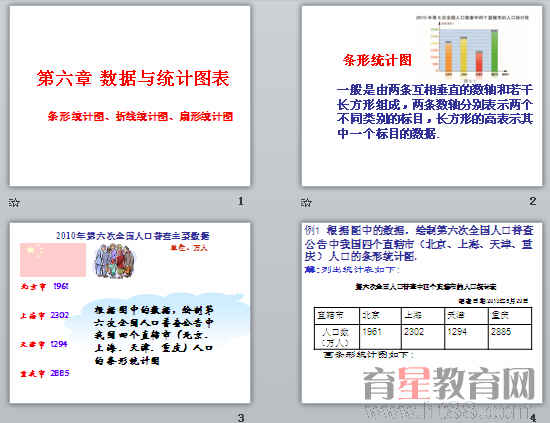Select the bar chart image on slide 2
This screenshot has height=423, width=550.
point(472,46)
